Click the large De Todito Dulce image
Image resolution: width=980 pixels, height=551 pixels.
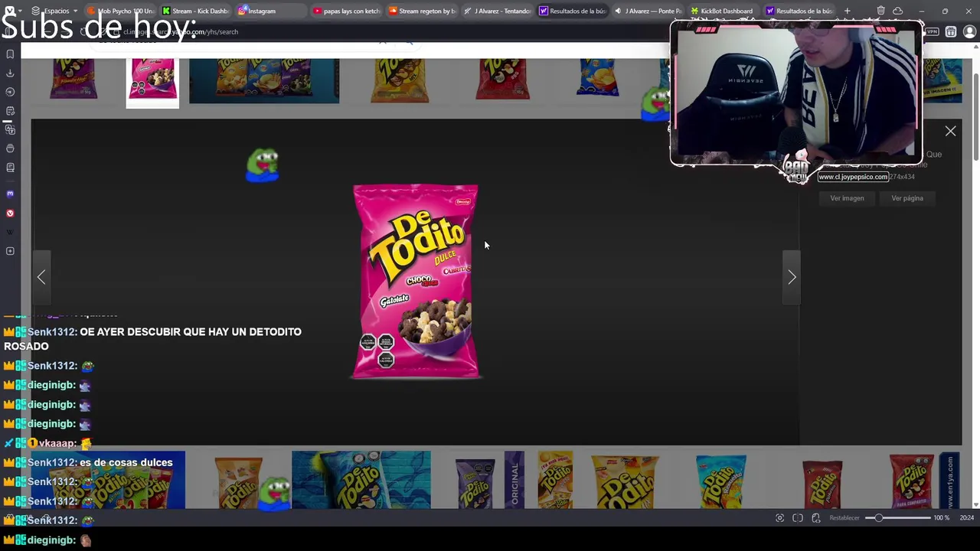416,282
